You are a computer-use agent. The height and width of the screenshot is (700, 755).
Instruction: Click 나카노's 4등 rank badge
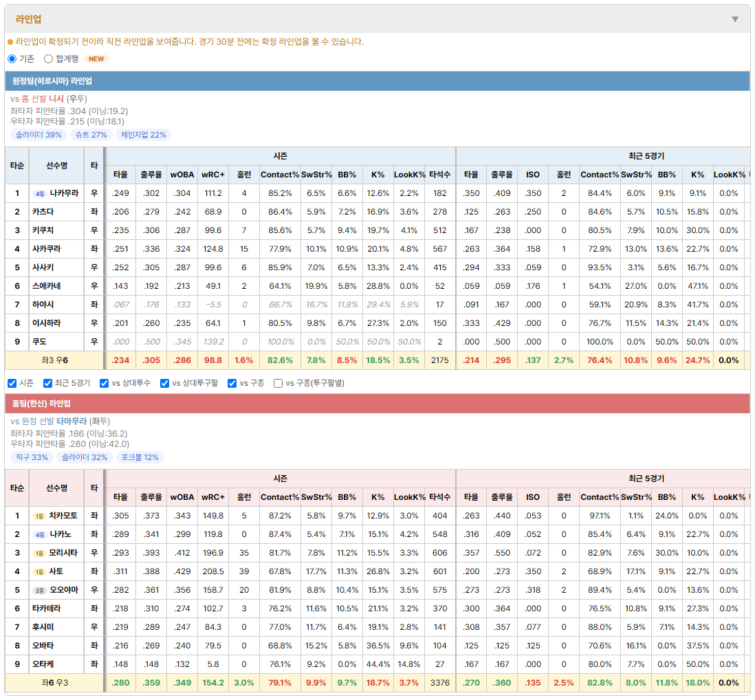click(40, 535)
